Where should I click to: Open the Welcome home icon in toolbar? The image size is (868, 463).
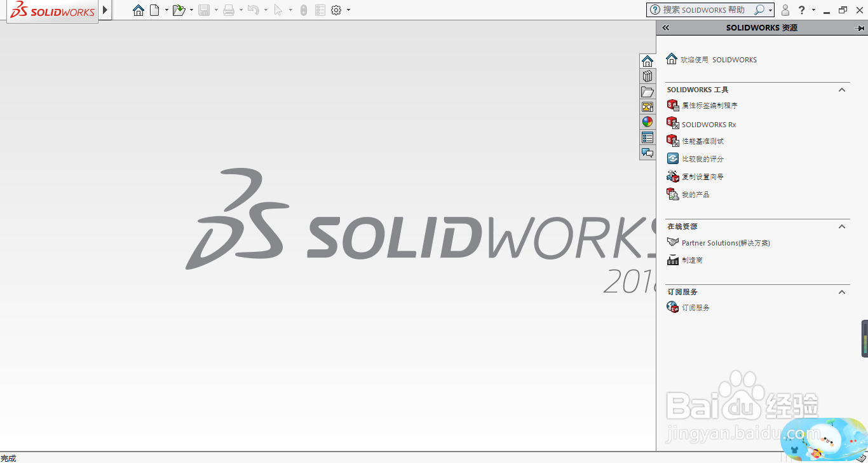point(139,10)
